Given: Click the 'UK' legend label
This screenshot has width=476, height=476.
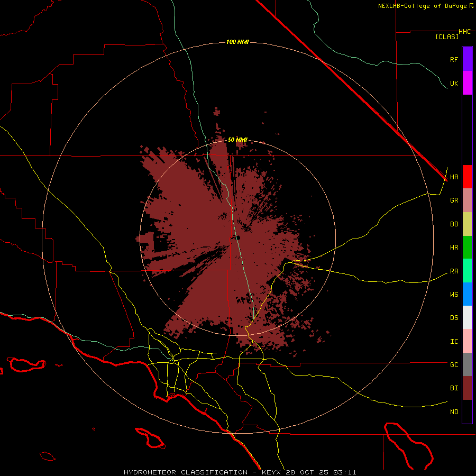Looking at the screenshot, I should click(454, 83).
